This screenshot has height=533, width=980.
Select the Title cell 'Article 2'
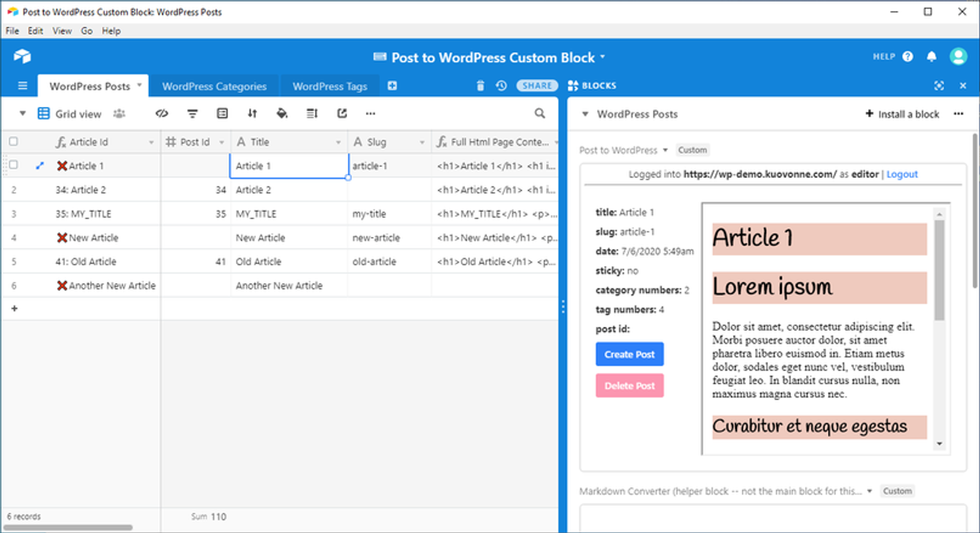289,190
